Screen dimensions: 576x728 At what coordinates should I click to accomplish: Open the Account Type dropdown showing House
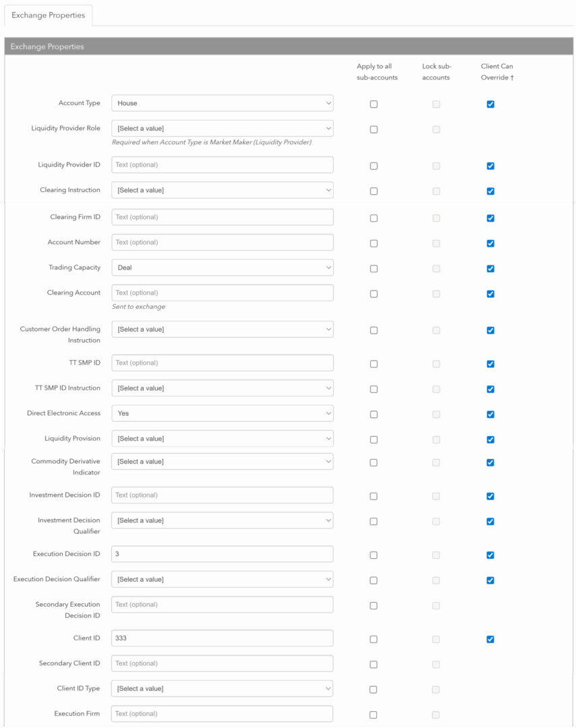coord(223,103)
